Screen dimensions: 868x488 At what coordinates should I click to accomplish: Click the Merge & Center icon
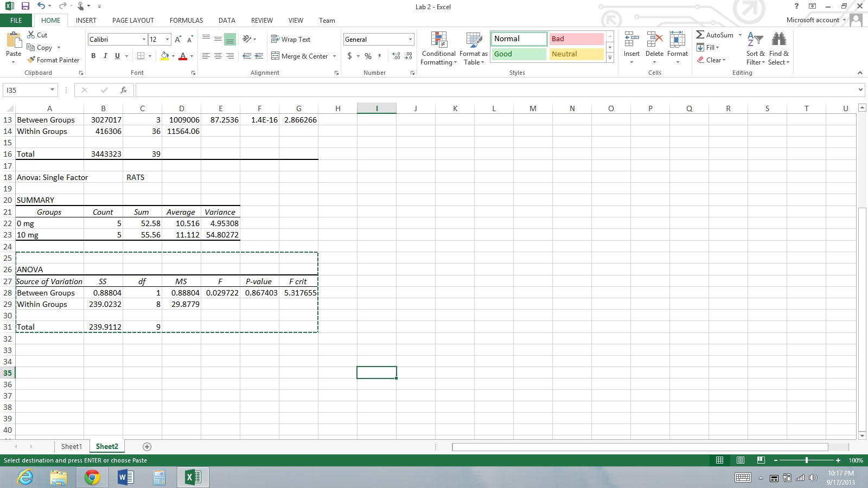coord(276,56)
